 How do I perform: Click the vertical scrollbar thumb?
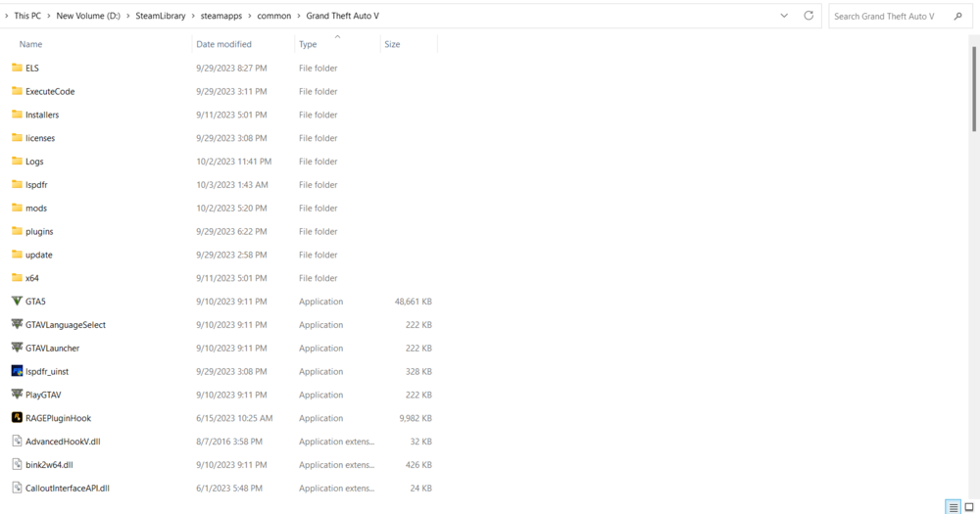click(974, 89)
